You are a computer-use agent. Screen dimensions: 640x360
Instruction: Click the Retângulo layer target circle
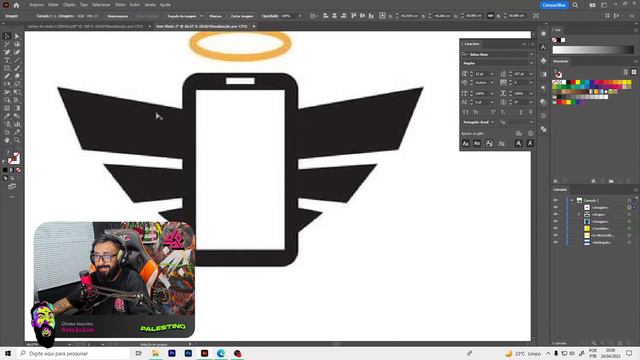(x=629, y=242)
